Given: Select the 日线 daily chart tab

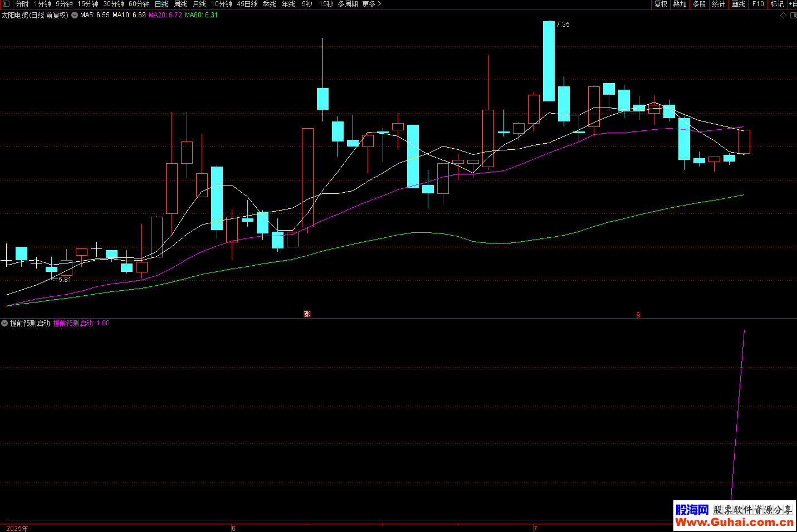Looking at the screenshot, I should pos(162,4).
